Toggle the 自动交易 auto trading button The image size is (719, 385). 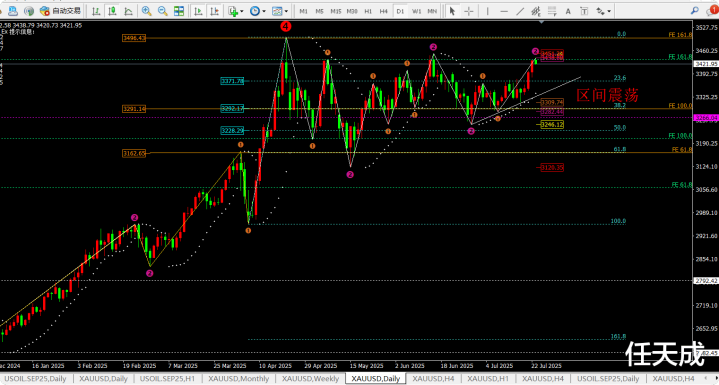point(61,11)
